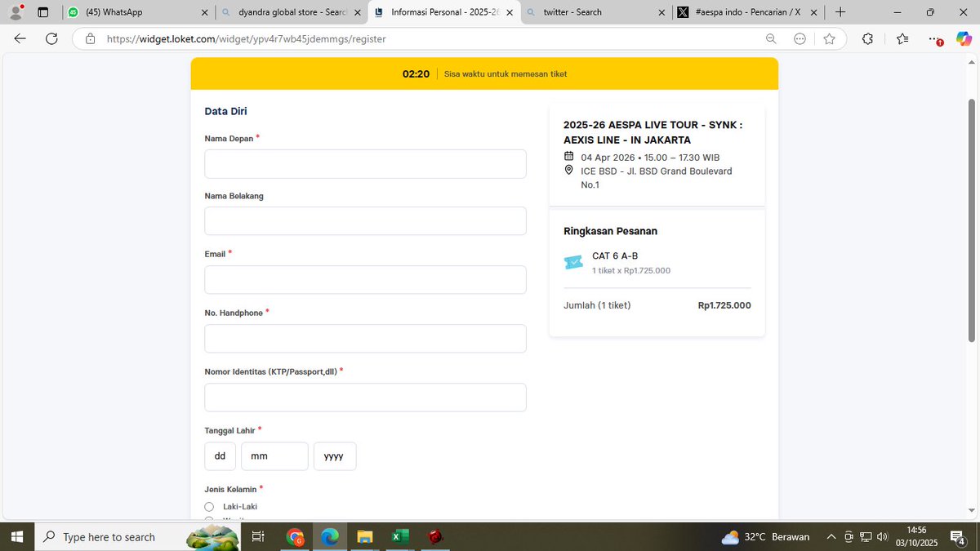Click the page vertical scrollbar
Viewport: 980px width, 551px height.
(x=971, y=220)
